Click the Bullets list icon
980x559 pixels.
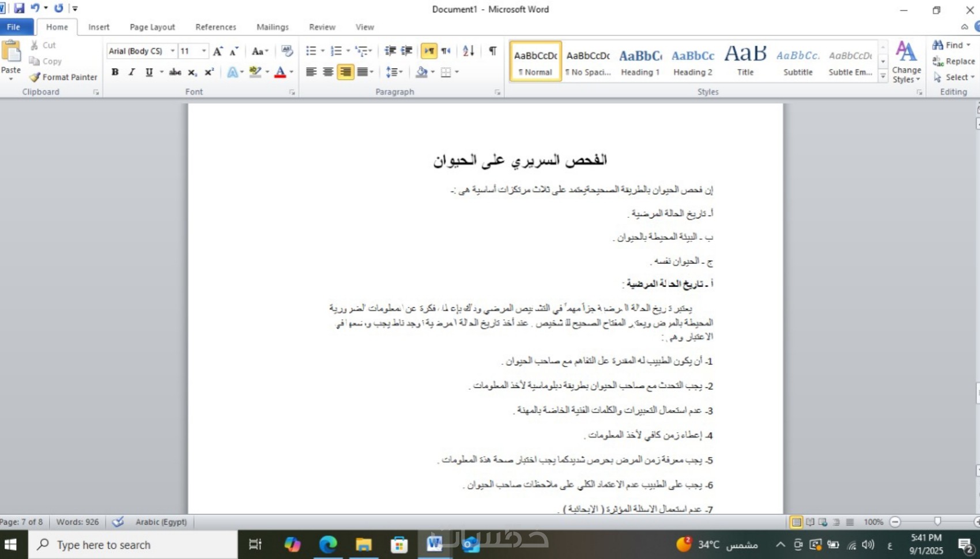tap(311, 51)
